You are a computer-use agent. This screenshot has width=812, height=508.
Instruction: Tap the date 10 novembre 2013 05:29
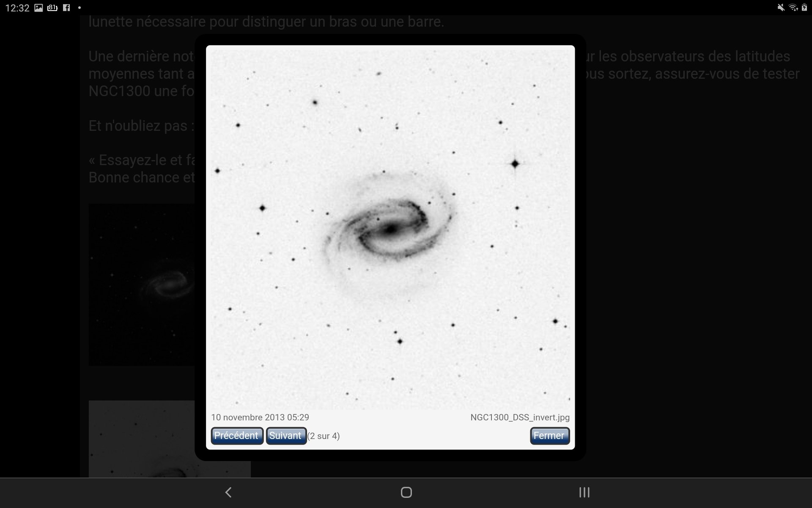coord(260,417)
